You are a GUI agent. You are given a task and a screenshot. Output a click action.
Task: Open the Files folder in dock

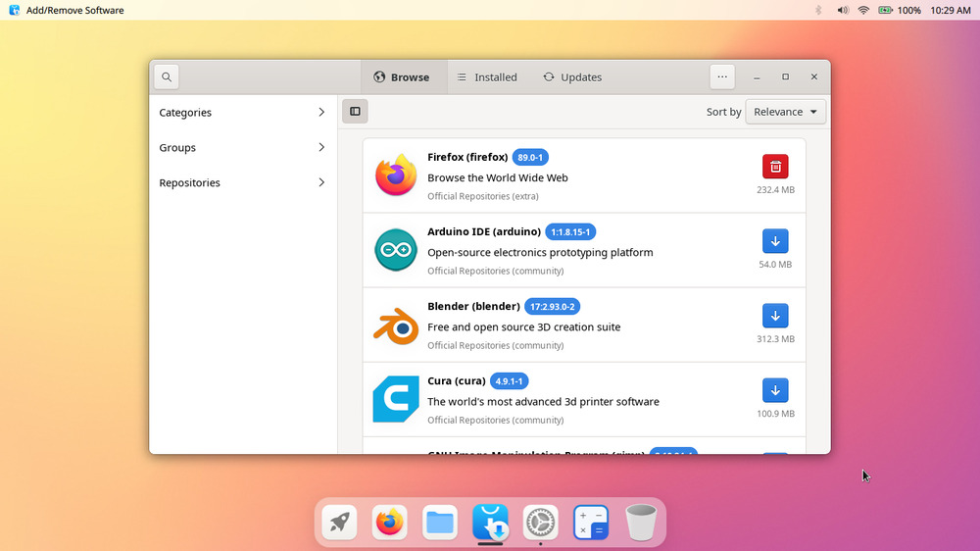(x=440, y=523)
